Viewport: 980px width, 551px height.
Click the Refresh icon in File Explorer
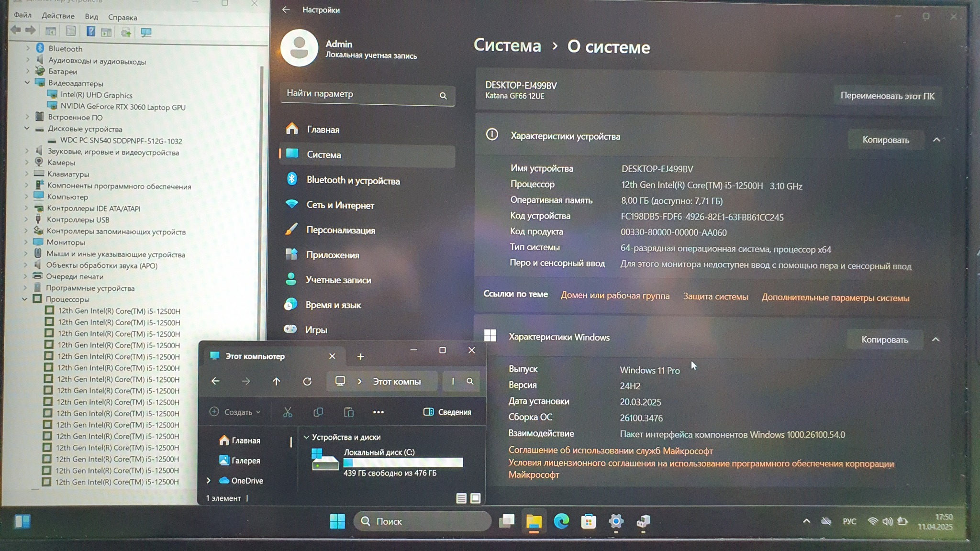point(307,381)
